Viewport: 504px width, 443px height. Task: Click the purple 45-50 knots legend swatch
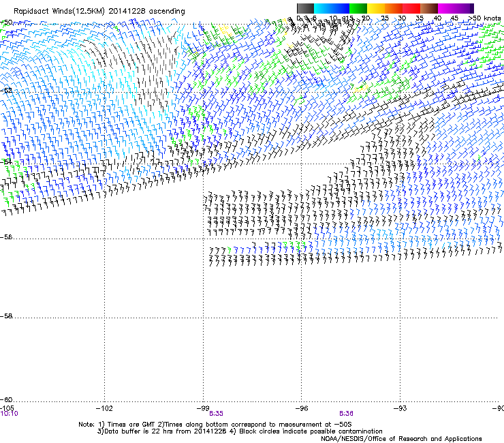click(464, 8)
